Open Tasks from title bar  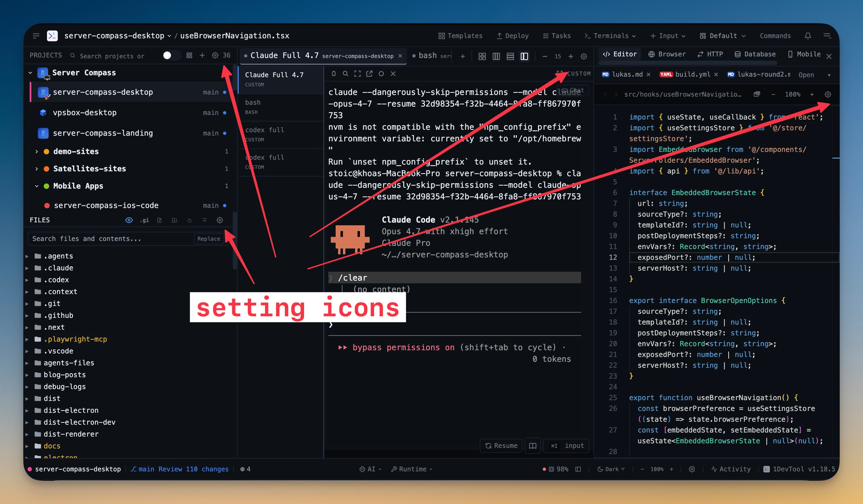pos(557,36)
